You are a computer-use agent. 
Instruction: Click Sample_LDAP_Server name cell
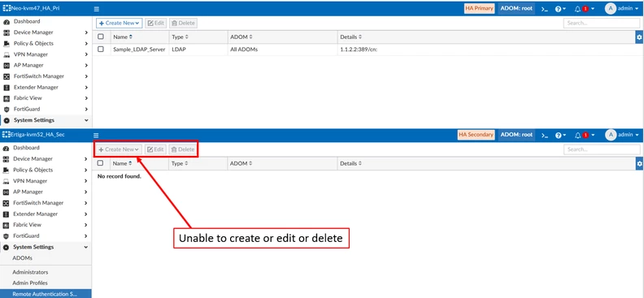139,50
